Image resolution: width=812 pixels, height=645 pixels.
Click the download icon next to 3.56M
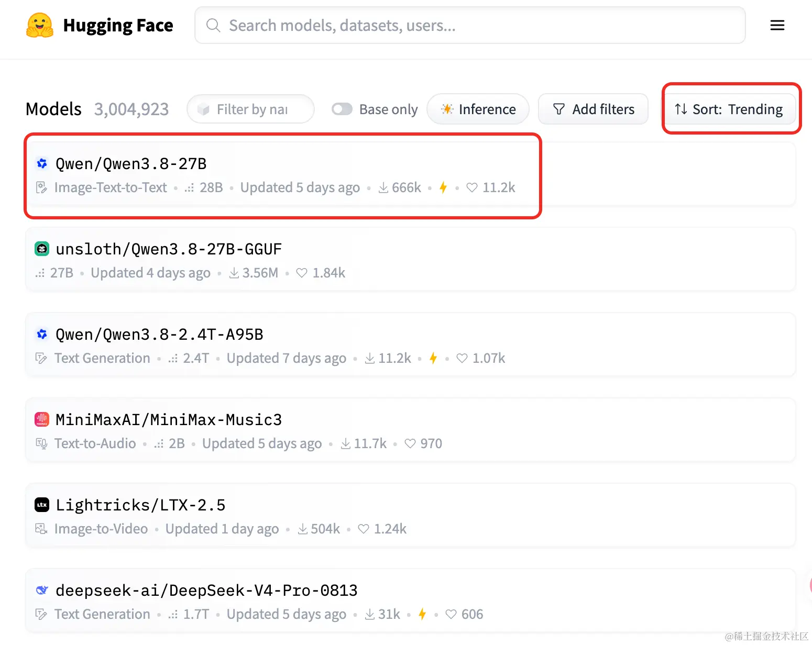tap(234, 273)
